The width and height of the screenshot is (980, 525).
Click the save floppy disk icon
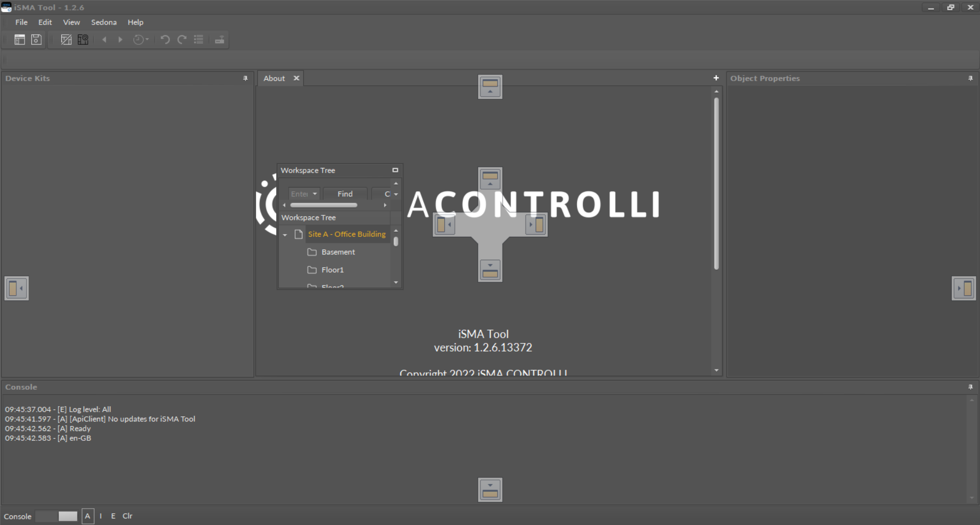tap(36, 40)
